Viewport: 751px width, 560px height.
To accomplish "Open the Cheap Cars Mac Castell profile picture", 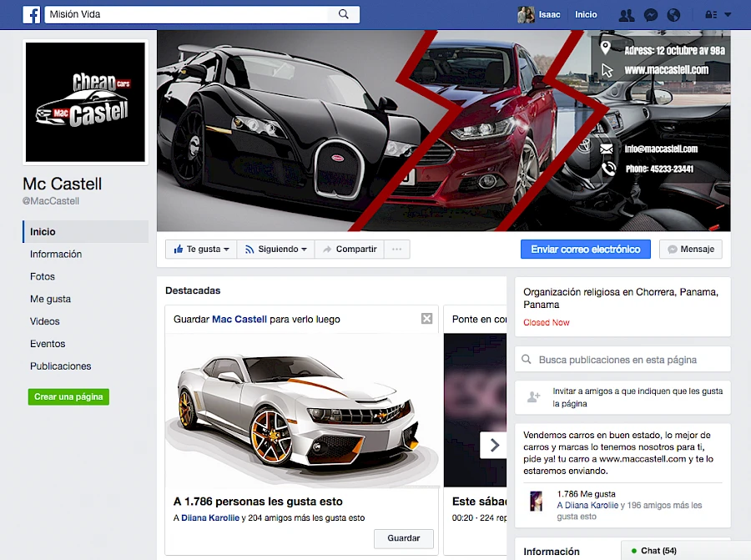I will click(x=85, y=102).
